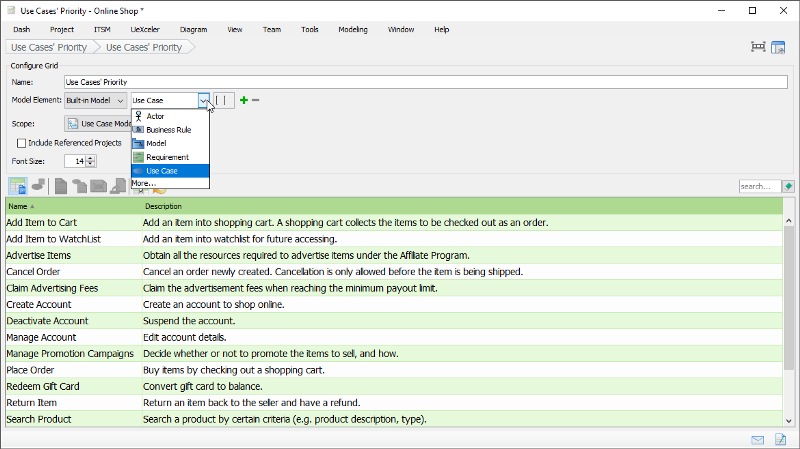Click the document edit icon in status bar
The image size is (800, 449).
[x=781, y=440]
